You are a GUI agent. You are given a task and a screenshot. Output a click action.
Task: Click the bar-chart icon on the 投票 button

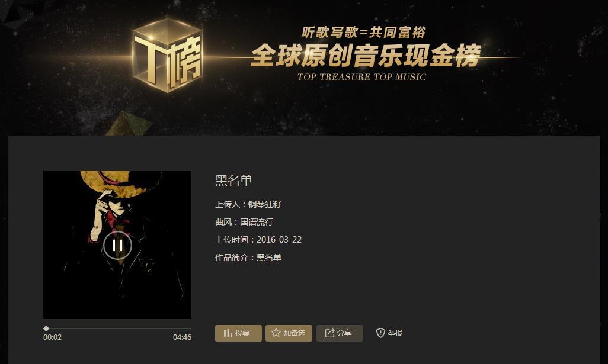(x=228, y=333)
